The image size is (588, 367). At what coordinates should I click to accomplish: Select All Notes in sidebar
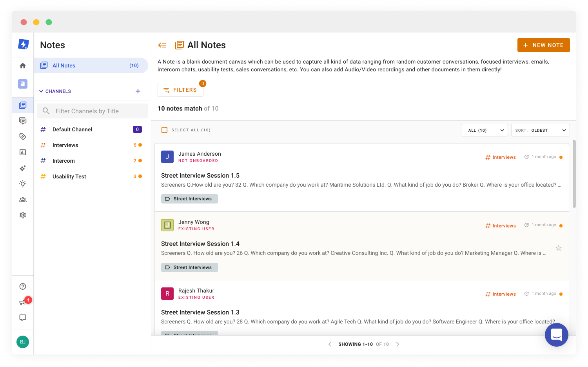pyautogui.click(x=91, y=65)
